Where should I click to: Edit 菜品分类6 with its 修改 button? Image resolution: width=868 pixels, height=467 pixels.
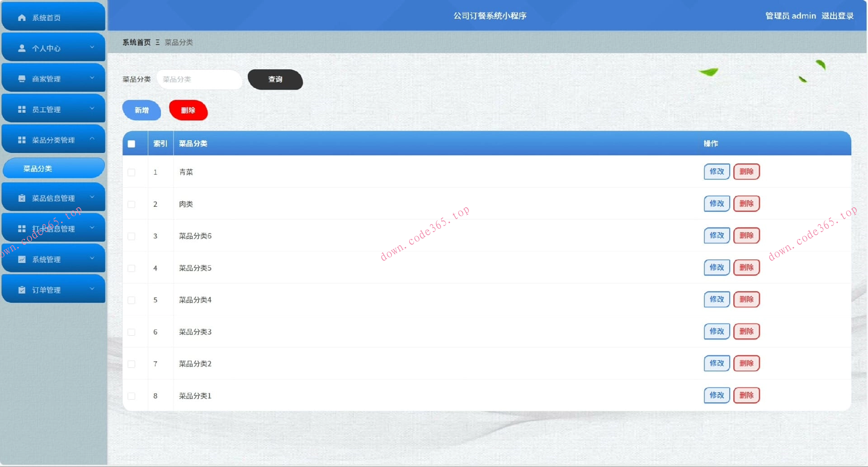717,235
